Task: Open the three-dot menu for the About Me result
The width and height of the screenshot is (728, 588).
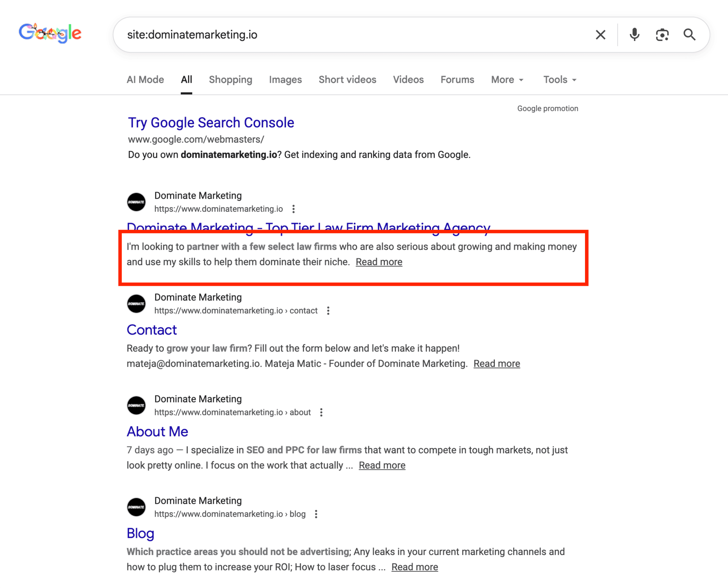Action: pyautogui.click(x=321, y=412)
